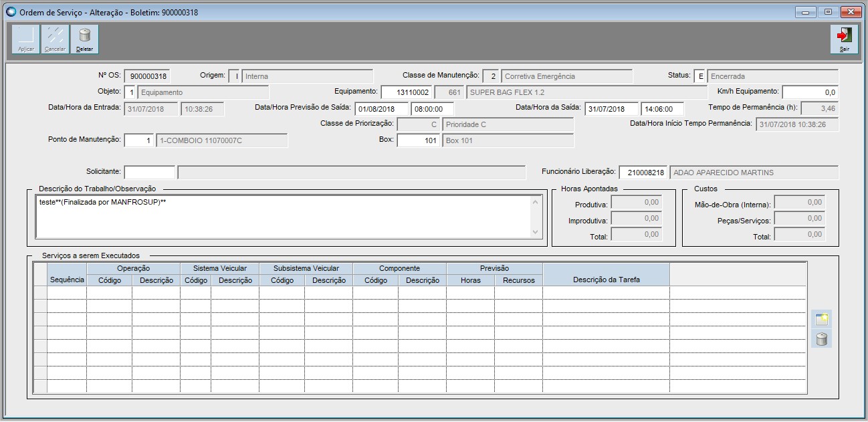Click the Interna origin description field

coord(308,76)
